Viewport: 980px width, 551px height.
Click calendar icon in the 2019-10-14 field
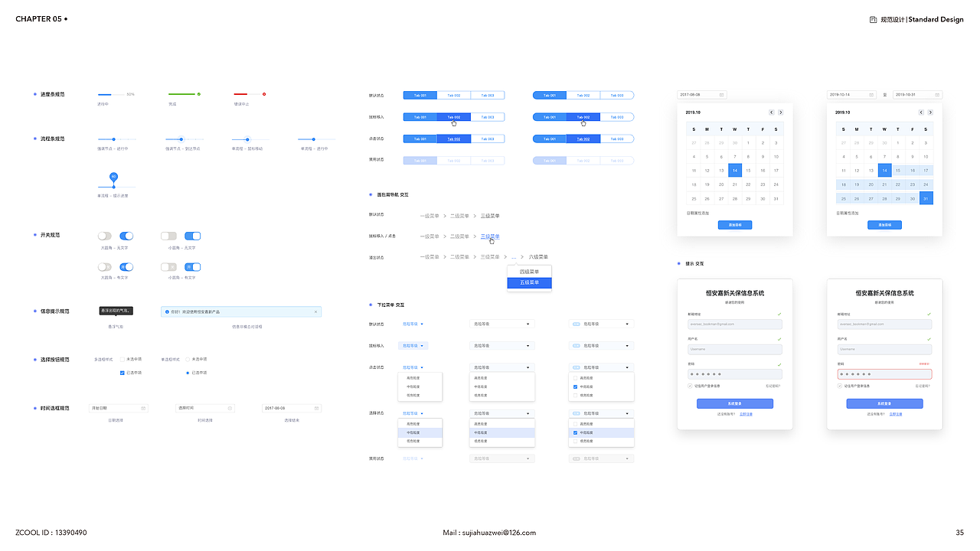coord(871,95)
